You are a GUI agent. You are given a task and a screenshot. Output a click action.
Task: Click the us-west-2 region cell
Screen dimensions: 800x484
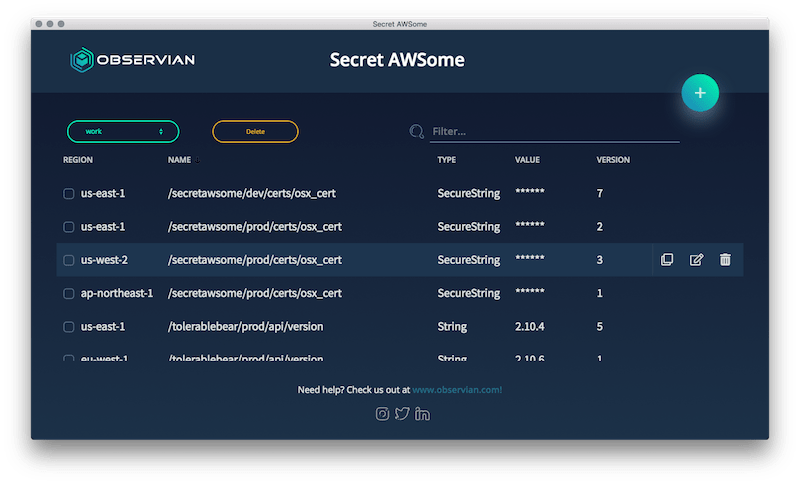pyautogui.click(x=104, y=260)
